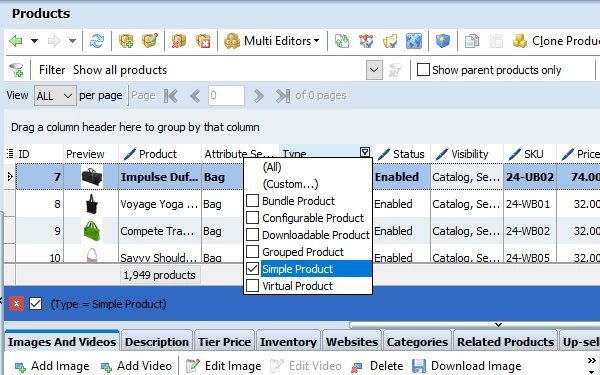Check the Virtual Product checkbox

(252, 285)
